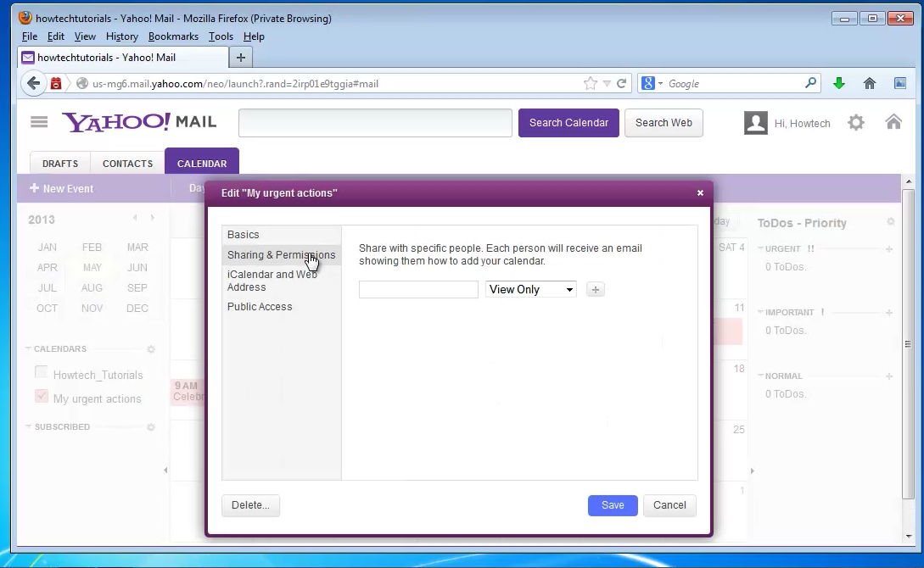Click the Save button
This screenshot has width=924, height=568.
coord(613,505)
